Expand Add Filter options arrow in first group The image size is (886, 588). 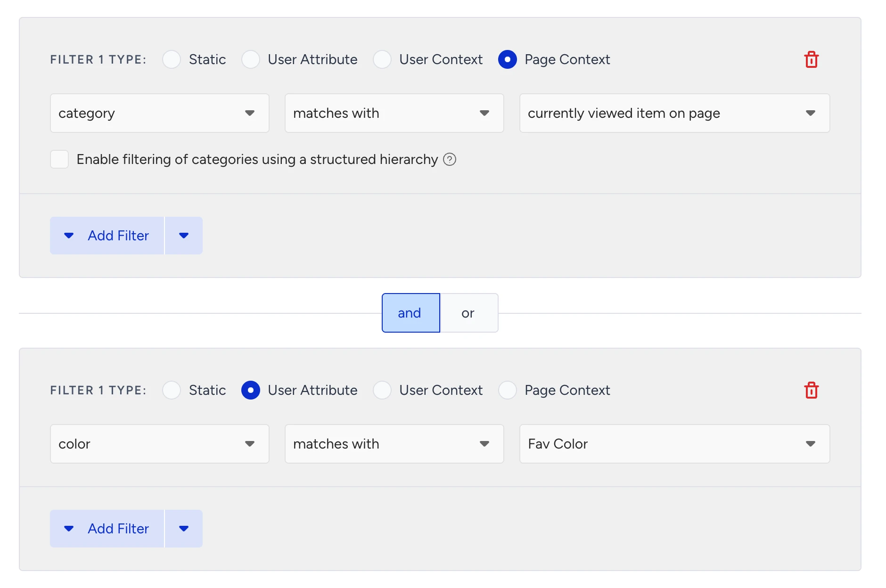(x=184, y=236)
